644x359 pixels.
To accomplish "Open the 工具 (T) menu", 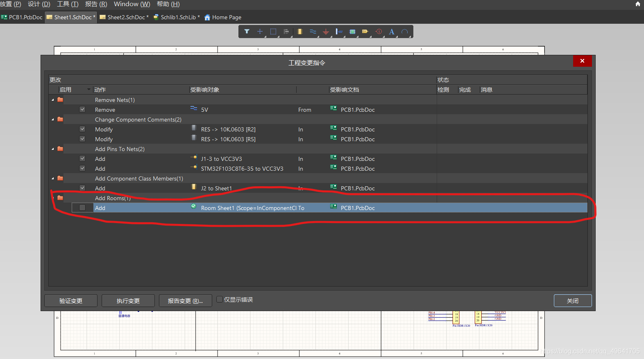I will (x=68, y=4).
